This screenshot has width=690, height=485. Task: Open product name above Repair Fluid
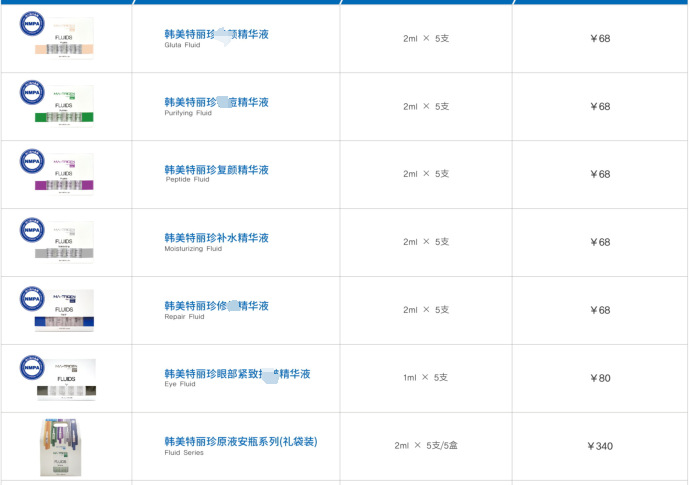click(x=217, y=305)
